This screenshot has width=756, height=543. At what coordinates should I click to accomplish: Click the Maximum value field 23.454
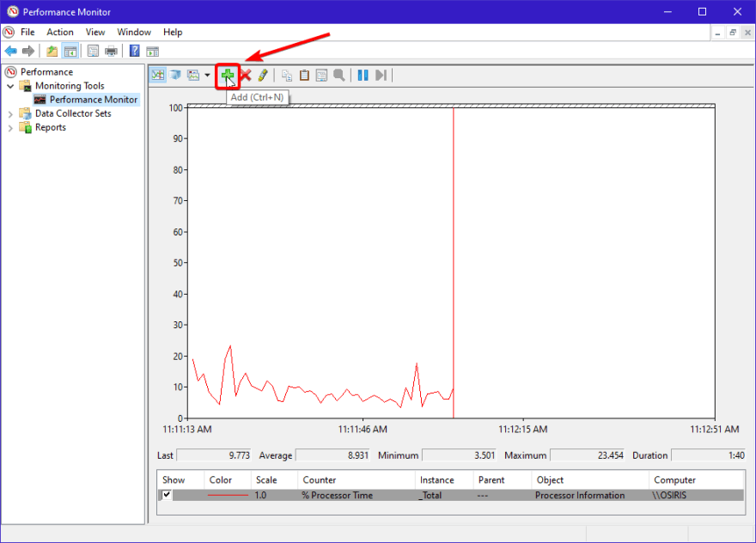[588, 455]
